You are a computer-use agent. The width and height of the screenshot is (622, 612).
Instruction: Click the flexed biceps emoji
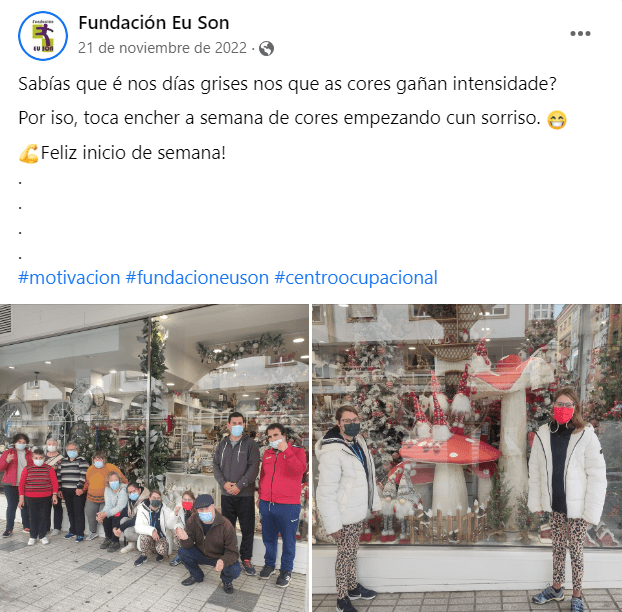click(29, 153)
